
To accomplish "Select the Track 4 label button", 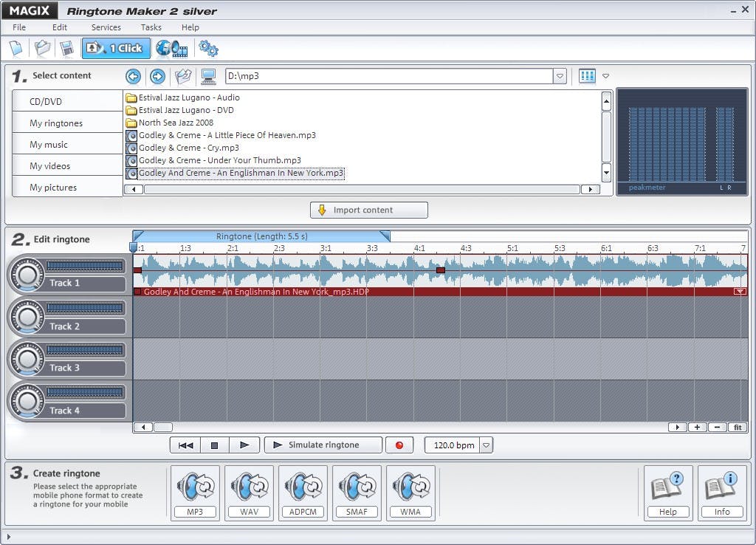I will (x=86, y=411).
